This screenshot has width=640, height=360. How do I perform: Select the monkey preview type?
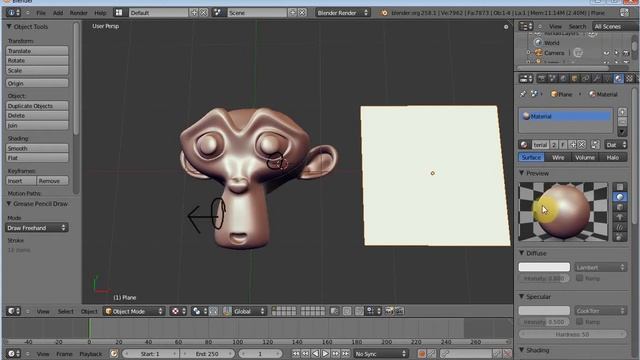pos(620,217)
